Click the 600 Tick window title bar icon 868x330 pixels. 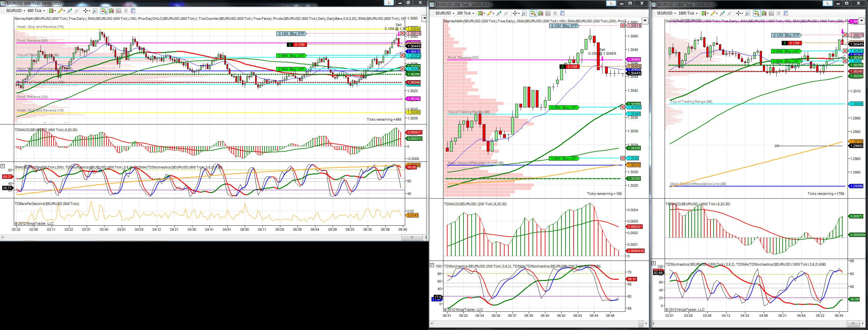click(x=3, y=3)
